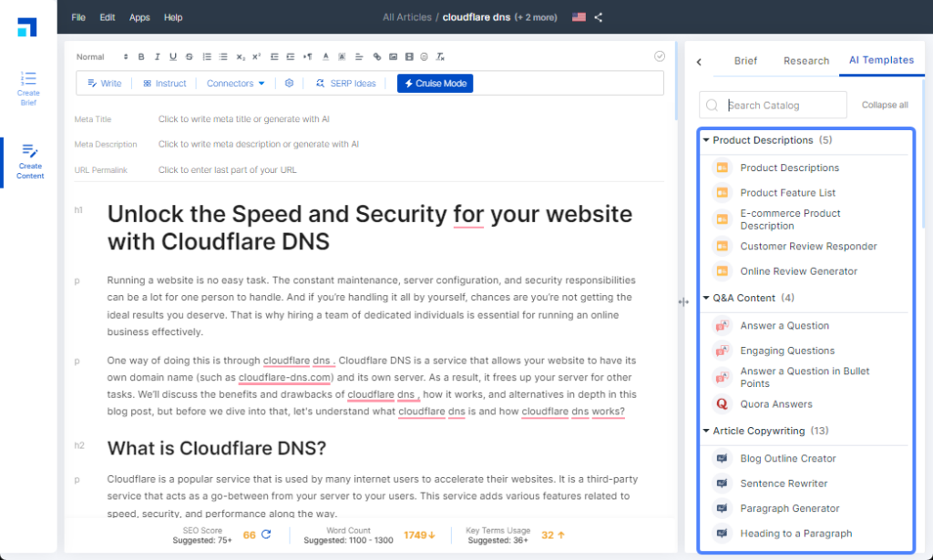Collapse the right panel with back chevron
This screenshot has height=560, width=933.
[699, 61]
